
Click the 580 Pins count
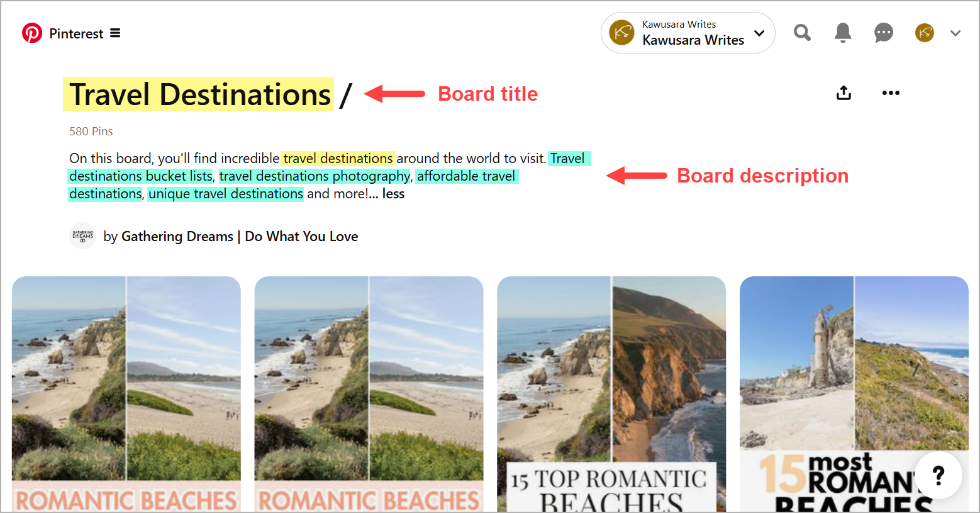pyautogui.click(x=91, y=131)
